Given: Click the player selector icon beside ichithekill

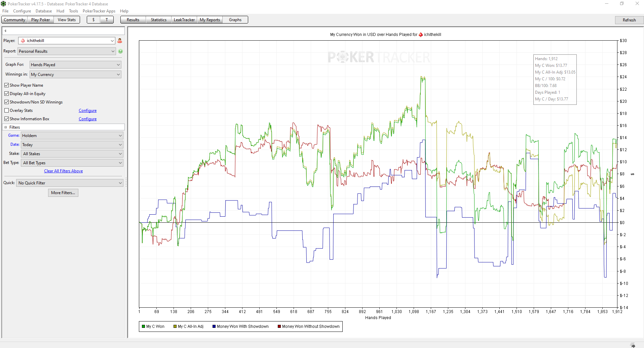Looking at the screenshot, I should (120, 41).
